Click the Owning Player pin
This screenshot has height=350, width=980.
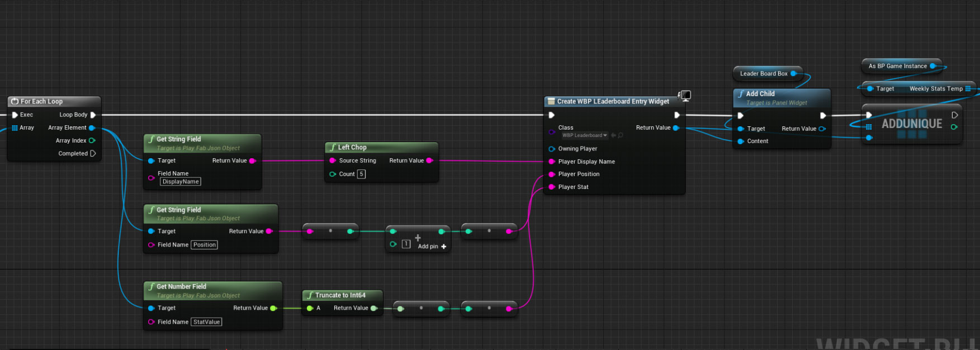point(552,149)
